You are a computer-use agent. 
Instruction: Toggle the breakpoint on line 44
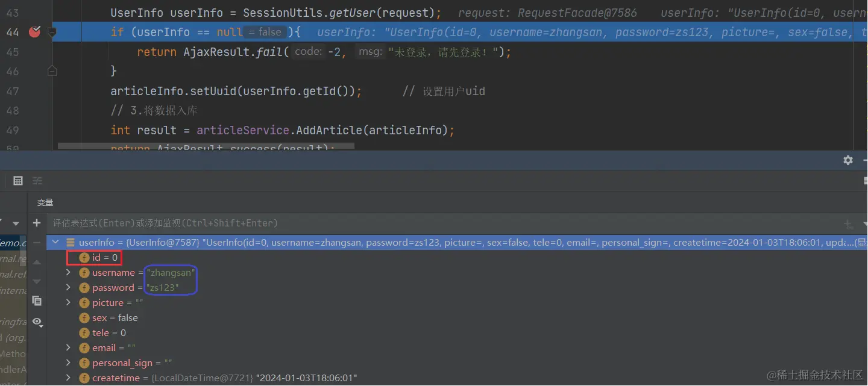(34, 32)
